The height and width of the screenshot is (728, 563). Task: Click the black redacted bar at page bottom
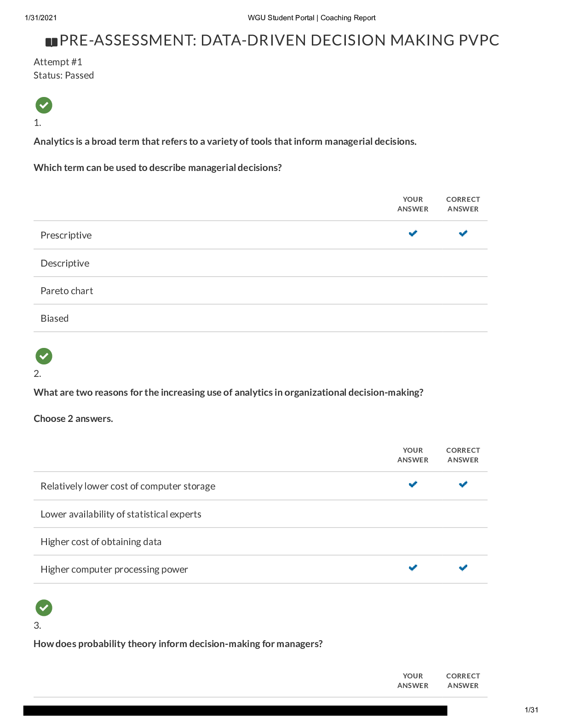click(x=235, y=711)
